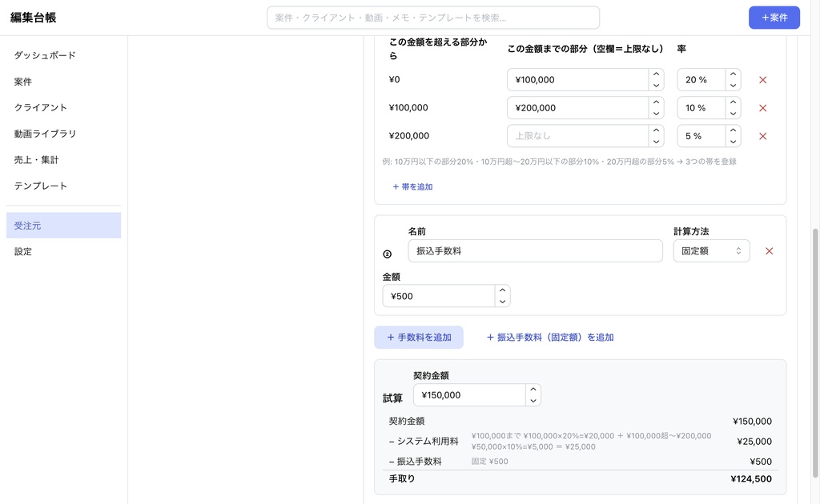
Task: Click the 手取り ¥124,500 total value
Action: 751,479
